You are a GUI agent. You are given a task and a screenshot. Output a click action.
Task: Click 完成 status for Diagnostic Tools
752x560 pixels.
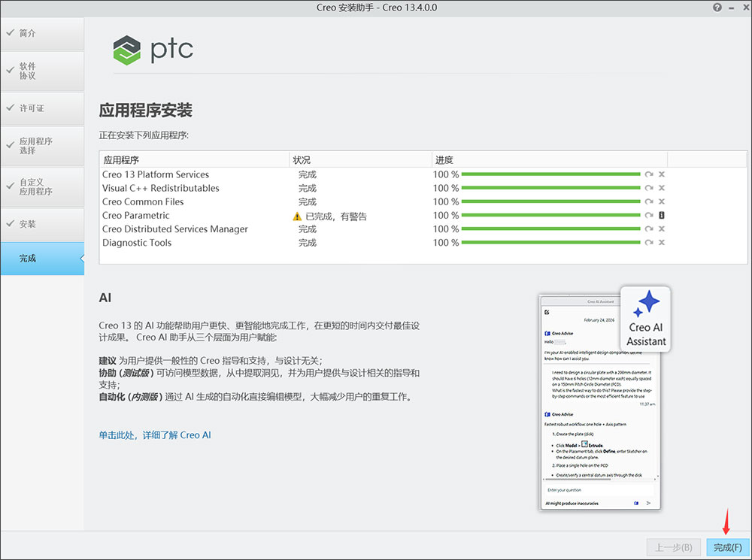click(x=308, y=243)
